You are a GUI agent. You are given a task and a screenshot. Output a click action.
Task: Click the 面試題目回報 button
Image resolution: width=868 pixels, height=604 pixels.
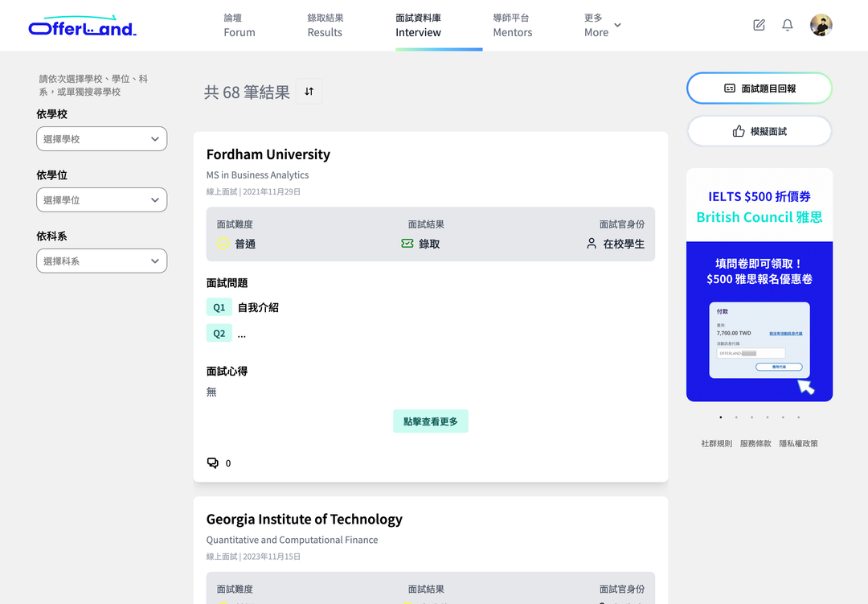click(x=759, y=88)
